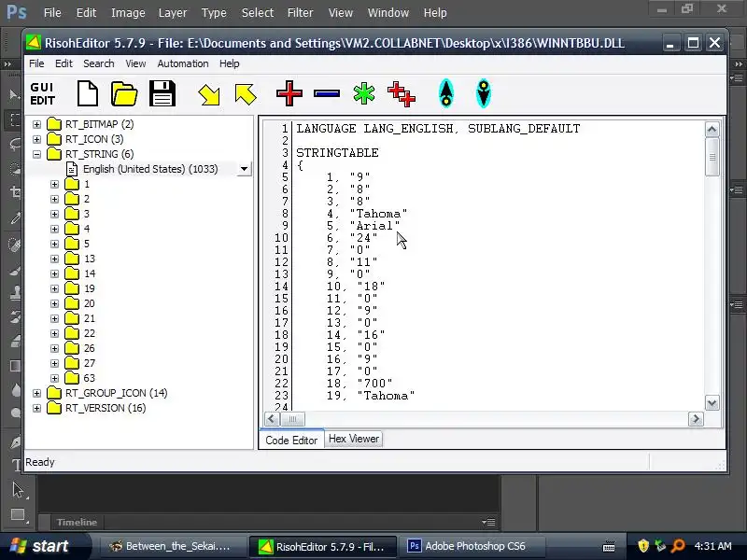This screenshot has width=747, height=560.
Task: Open Photoshop Filter menu
Action: tap(300, 13)
